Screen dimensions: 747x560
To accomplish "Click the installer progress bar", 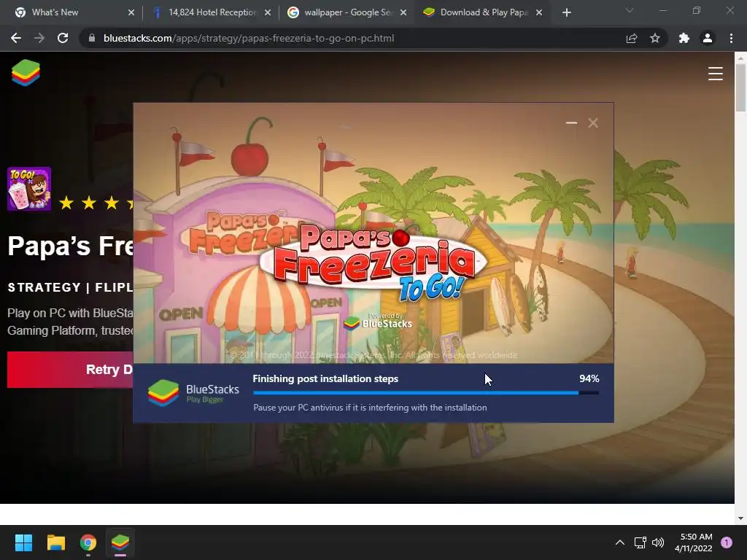I will (426, 393).
